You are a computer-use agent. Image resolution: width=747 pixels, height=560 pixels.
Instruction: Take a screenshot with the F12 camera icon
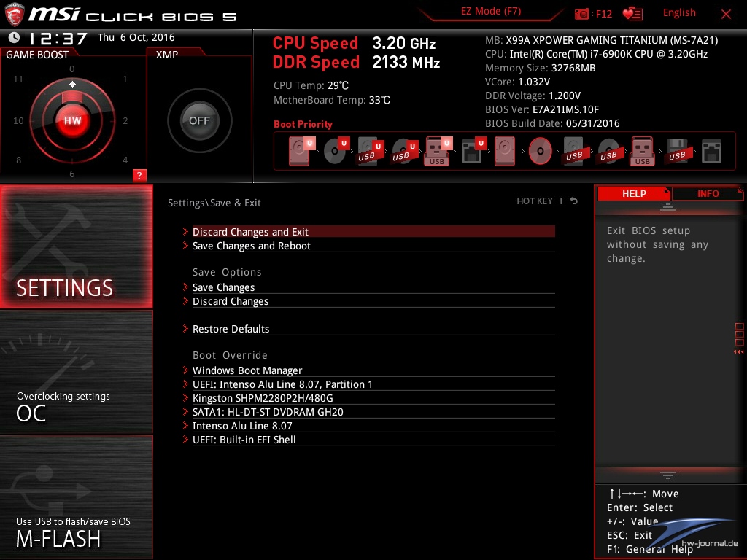pos(581,15)
